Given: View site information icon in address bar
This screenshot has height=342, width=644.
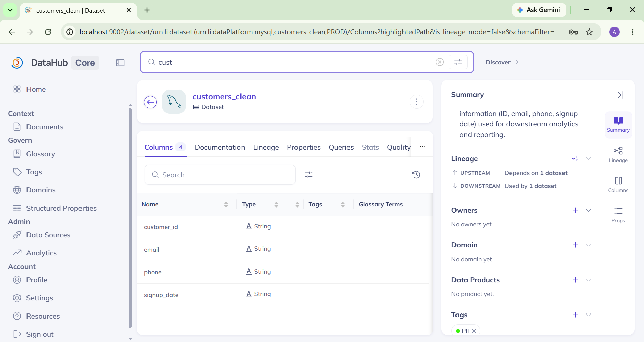Looking at the screenshot, I should [70, 32].
